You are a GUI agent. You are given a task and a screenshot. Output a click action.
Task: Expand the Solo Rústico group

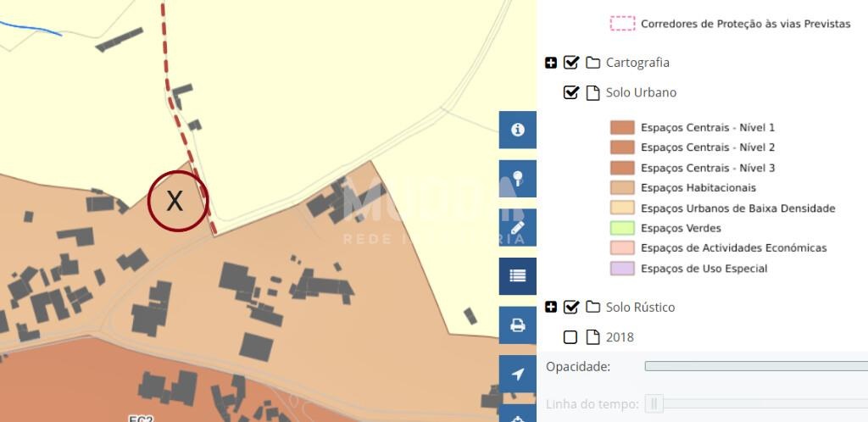point(551,307)
